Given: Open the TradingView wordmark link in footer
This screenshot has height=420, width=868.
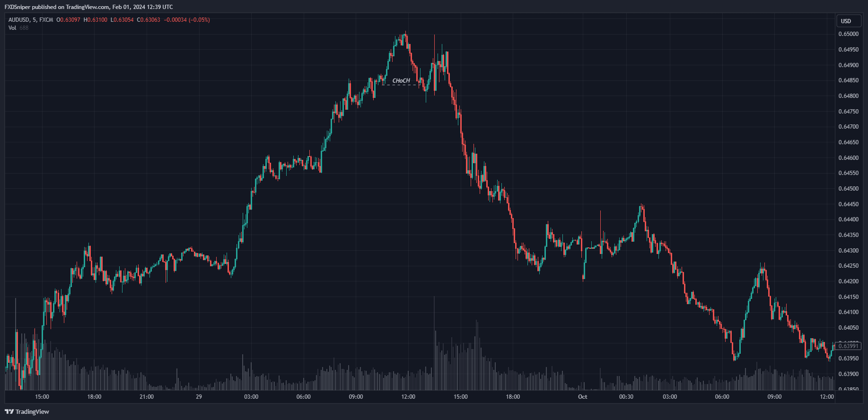Looking at the screenshot, I should pyautogui.click(x=32, y=411).
